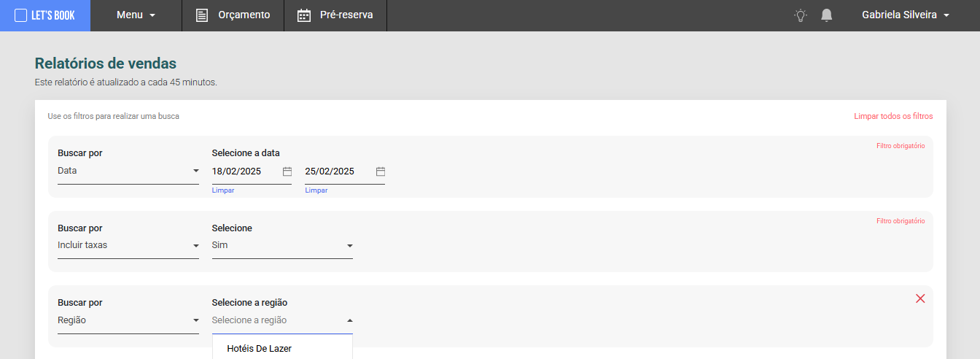
Task: Clear the start date via Limpar
Action: 223,190
